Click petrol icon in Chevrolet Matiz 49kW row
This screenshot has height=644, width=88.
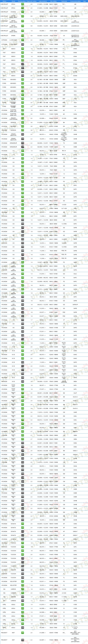click(x=23, y=21)
